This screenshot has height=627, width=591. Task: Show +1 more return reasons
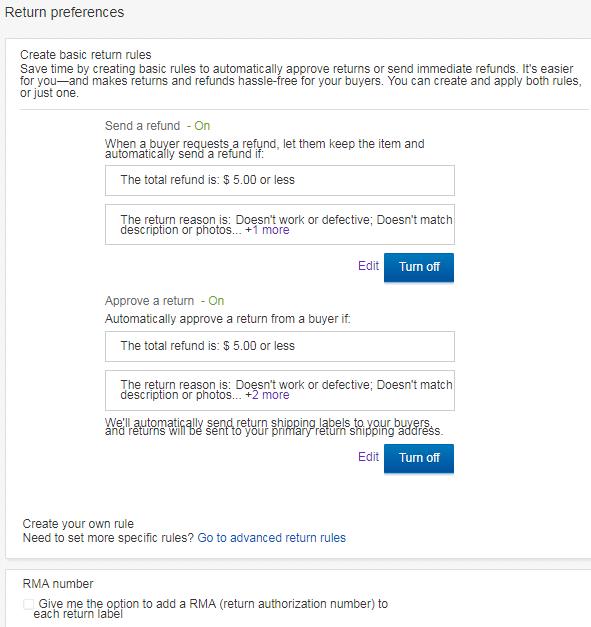click(267, 230)
